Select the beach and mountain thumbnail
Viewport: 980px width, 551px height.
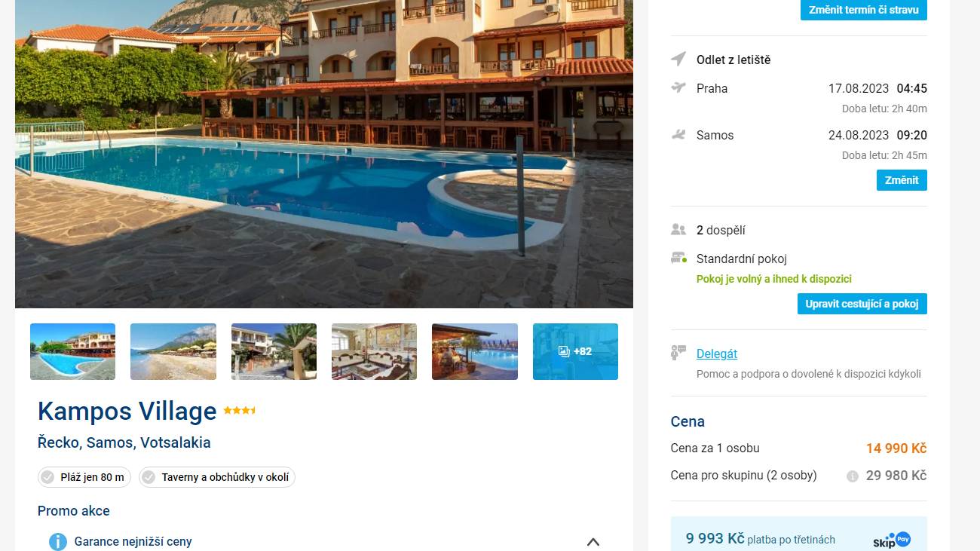(x=173, y=351)
